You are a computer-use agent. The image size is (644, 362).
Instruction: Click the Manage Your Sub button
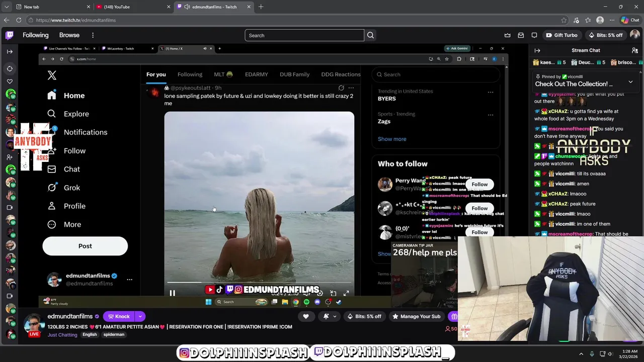(x=417, y=316)
